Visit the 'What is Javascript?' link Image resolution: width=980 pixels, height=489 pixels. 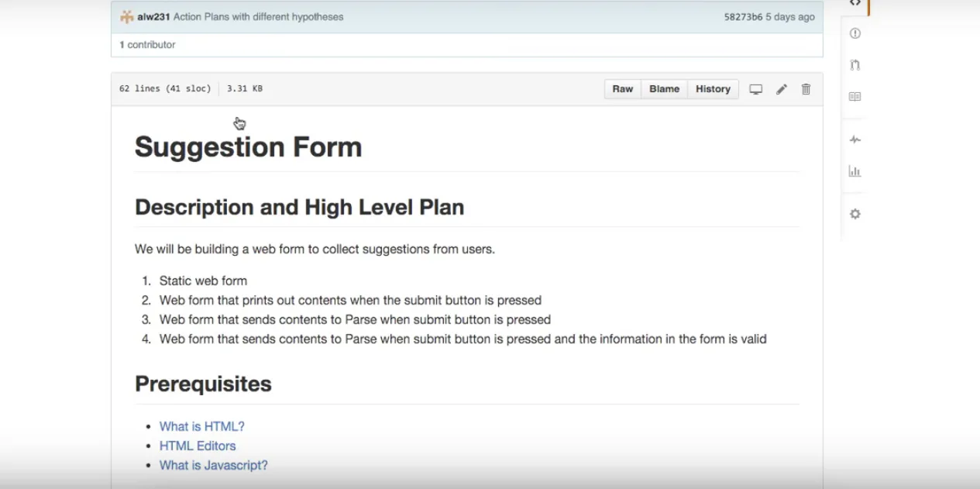coord(213,465)
